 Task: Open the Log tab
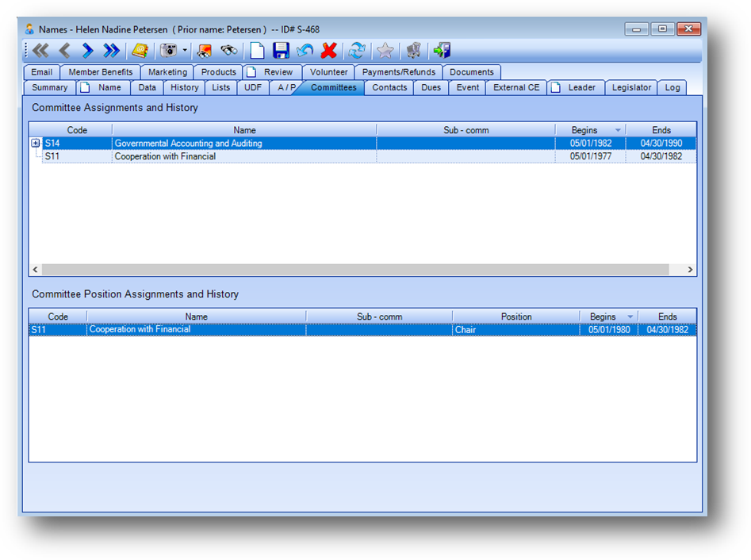pos(672,87)
